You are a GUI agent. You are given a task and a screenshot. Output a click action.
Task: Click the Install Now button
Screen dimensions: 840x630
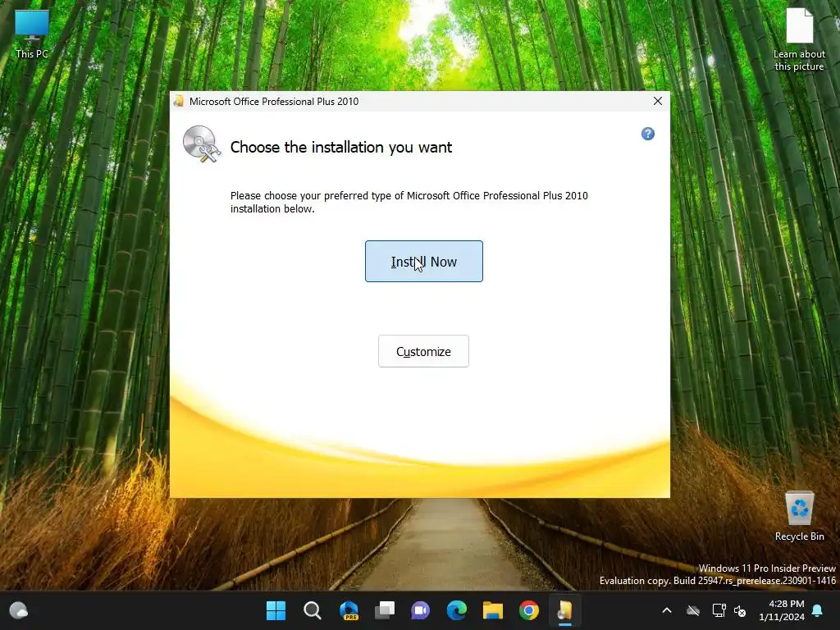tap(424, 262)
